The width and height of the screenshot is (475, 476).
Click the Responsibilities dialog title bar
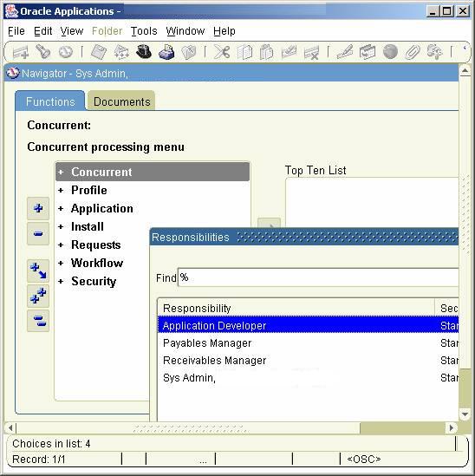point(304,237)
